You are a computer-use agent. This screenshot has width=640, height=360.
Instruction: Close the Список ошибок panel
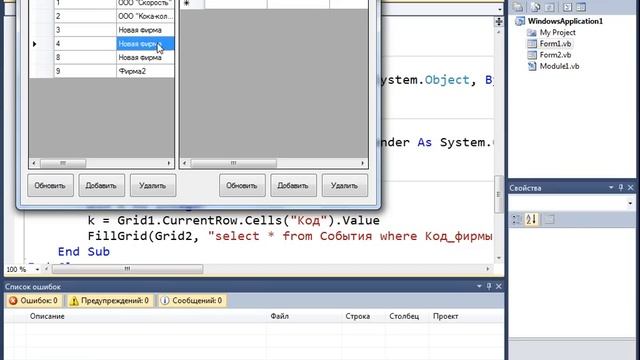[499, 286]
